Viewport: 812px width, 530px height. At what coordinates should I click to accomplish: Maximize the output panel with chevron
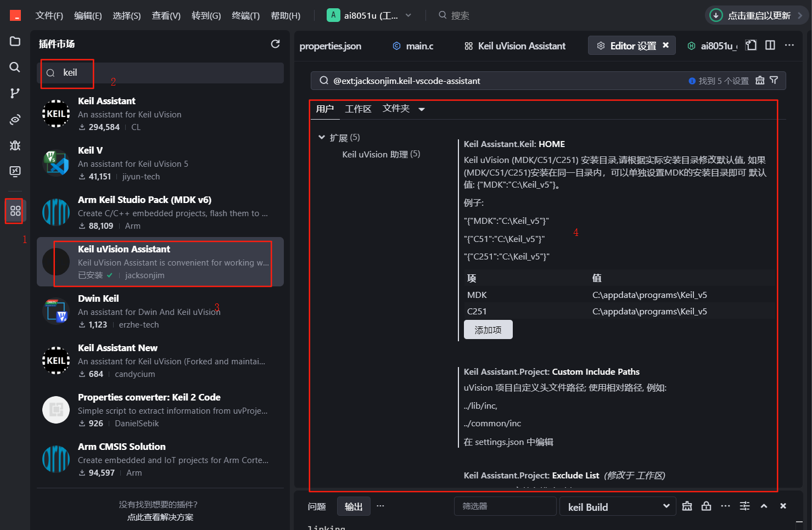coord(764,506)
